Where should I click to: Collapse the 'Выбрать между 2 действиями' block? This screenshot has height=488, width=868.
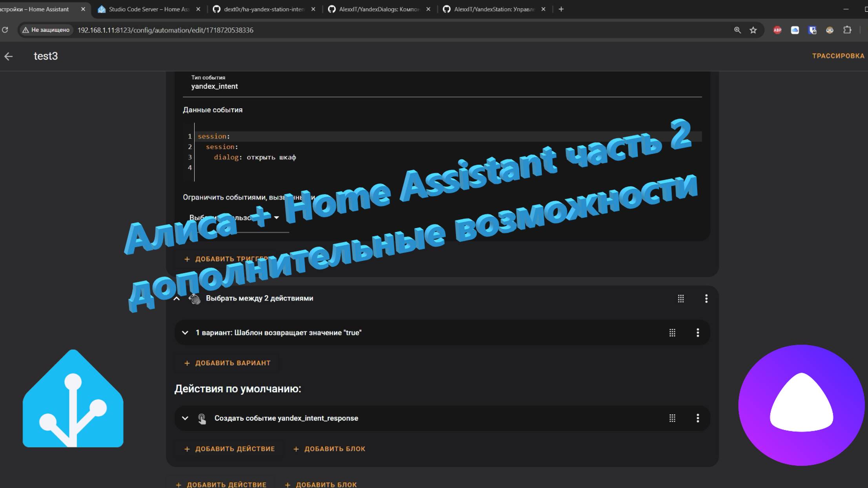(177, 299)
